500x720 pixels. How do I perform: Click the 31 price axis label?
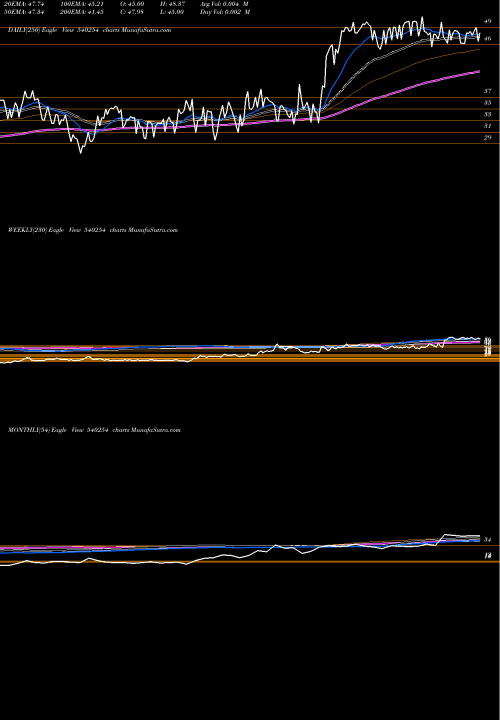(488, 126)
